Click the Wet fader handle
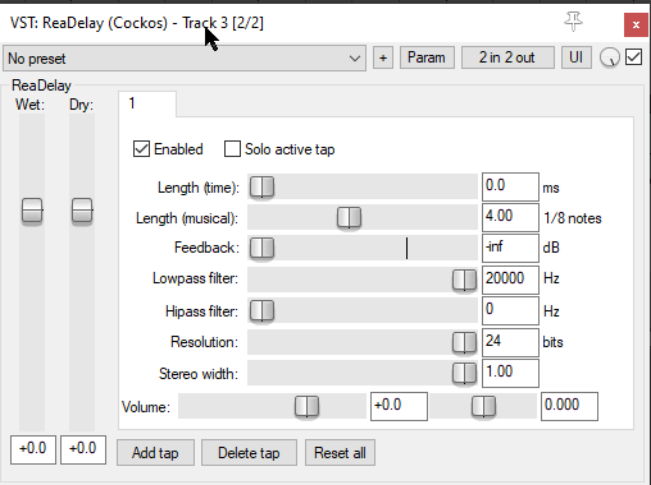651x485 pixels. [32, 211]
